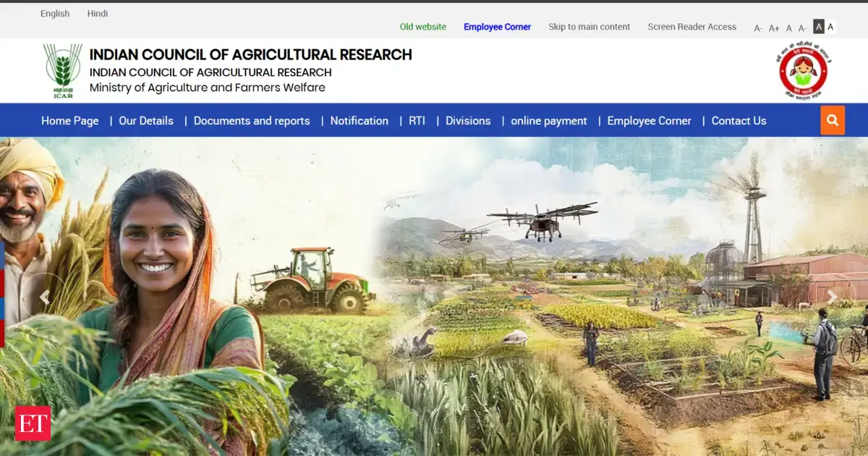
Task: Advance carousel with right arrow
Action: point(832,297)
